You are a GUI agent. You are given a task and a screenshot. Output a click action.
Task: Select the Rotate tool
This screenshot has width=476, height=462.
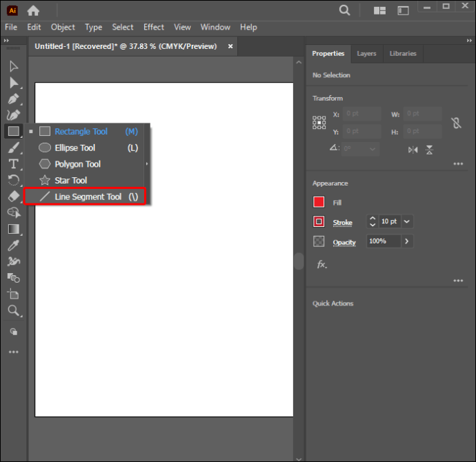[13, 180]
